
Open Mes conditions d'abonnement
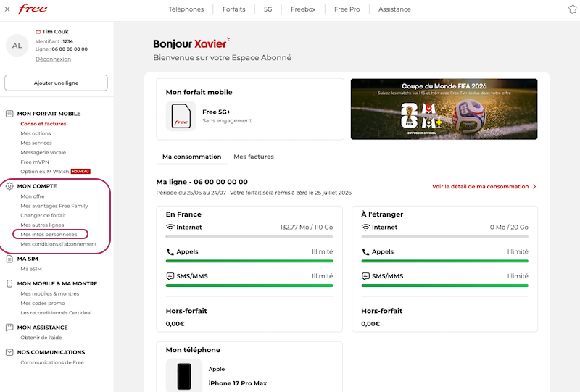pos(59,244)
